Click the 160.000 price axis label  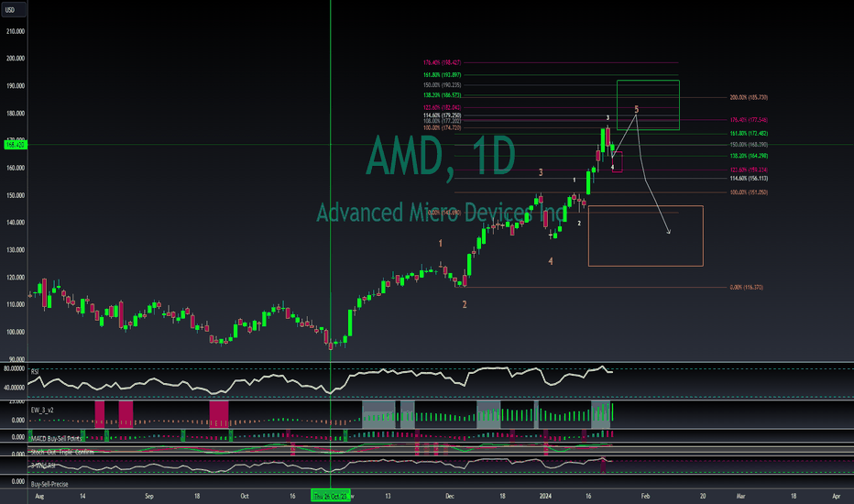click(x=16, y=168)
